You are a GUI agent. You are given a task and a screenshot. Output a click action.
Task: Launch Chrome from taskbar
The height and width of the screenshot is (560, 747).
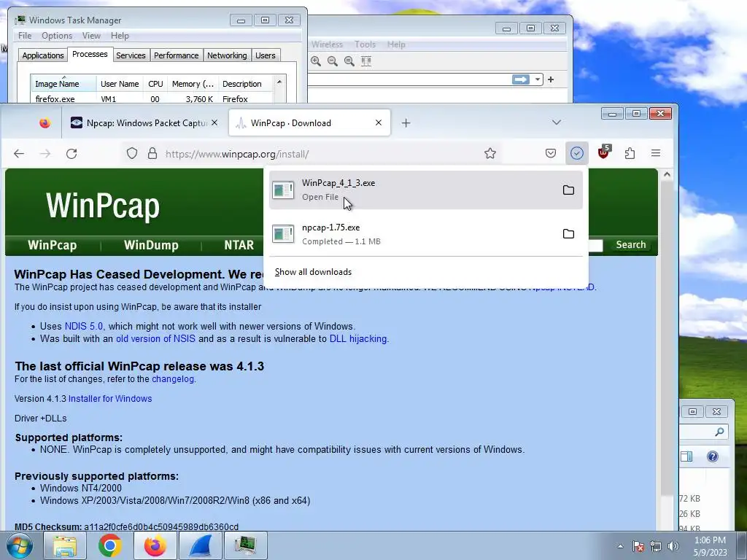point(110,545)
